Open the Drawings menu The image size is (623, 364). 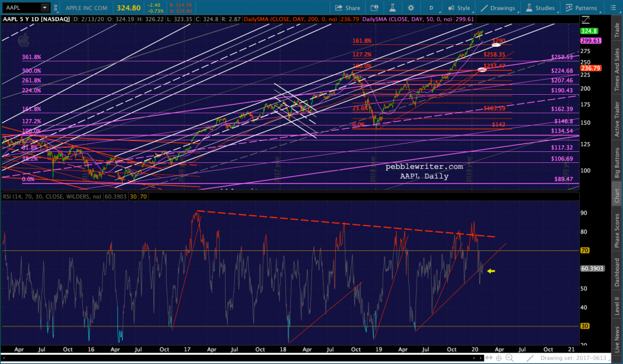coord(498,8)
